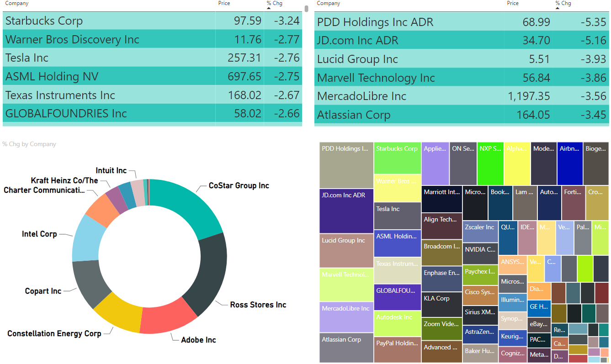Sort left table by % Chg column header
This screenshot has width=611, height=364.
click(x=275, y=3)
